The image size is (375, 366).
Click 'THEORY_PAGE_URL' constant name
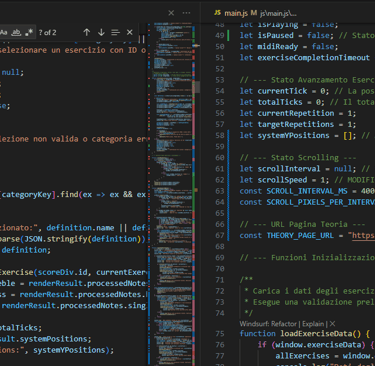click(x=300, y=235)
